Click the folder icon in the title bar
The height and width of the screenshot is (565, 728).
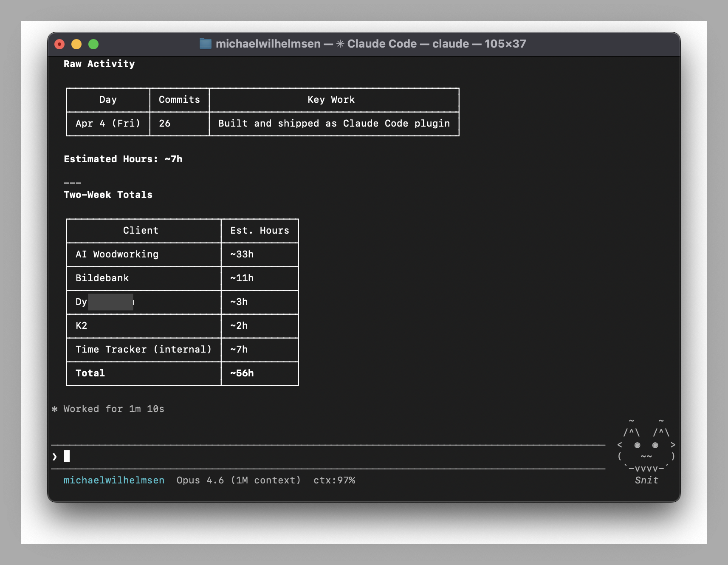pos(206,44)
